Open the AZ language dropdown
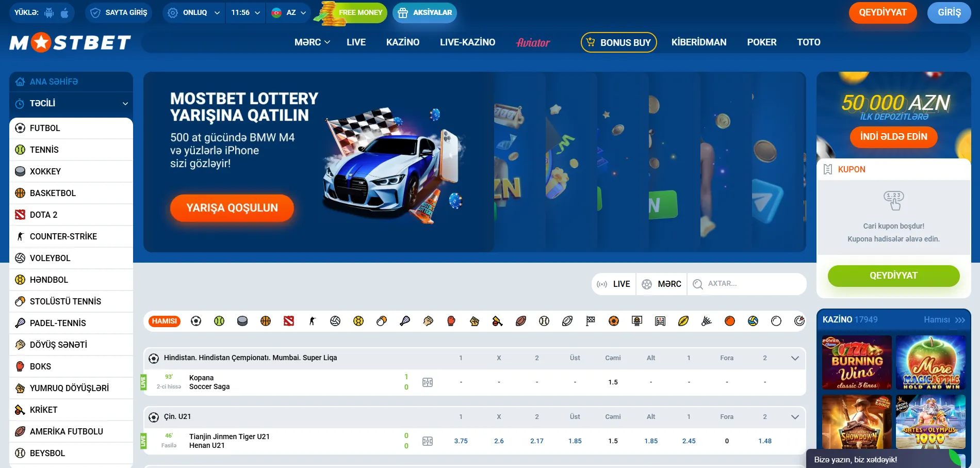This screenshot has height=468, width=980. point(288,12)
